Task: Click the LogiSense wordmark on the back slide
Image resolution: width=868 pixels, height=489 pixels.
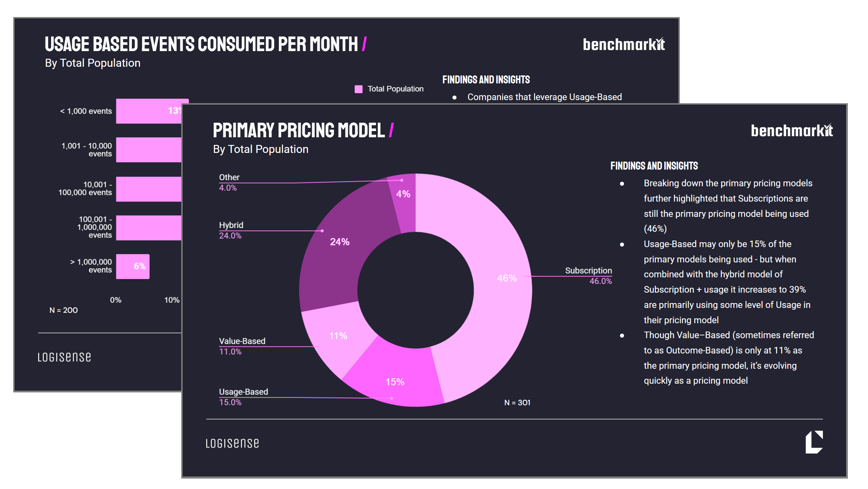Action: [x=64, y=357]
